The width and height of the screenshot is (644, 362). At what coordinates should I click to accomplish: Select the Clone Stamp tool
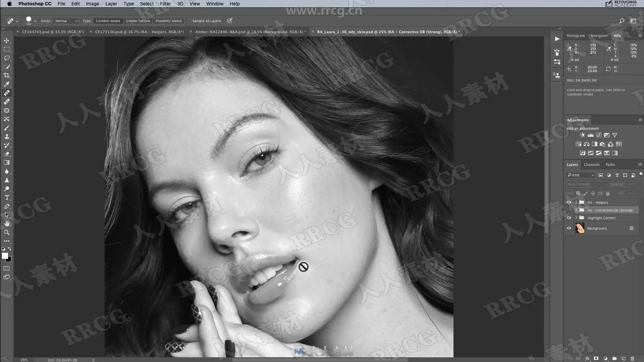tap(7, 137)
